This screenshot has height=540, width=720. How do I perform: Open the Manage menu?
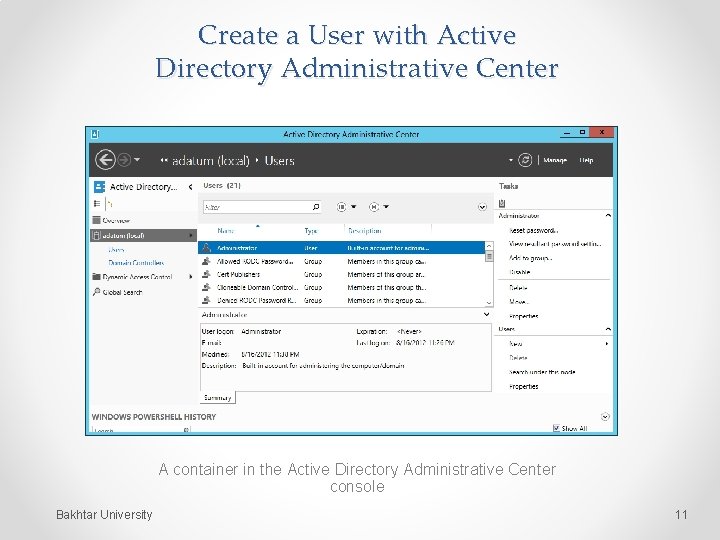coord(555,160)
